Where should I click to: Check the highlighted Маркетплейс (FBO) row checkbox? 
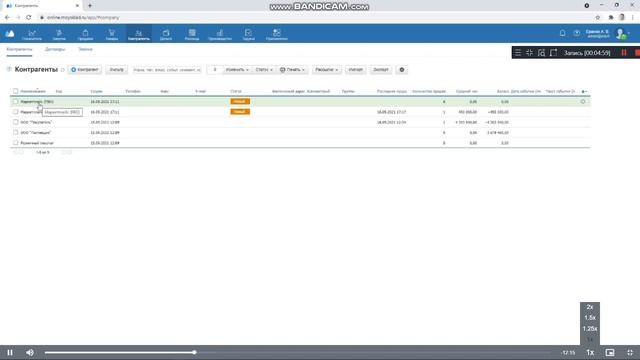pyautogui.click(x=16, y=102)
